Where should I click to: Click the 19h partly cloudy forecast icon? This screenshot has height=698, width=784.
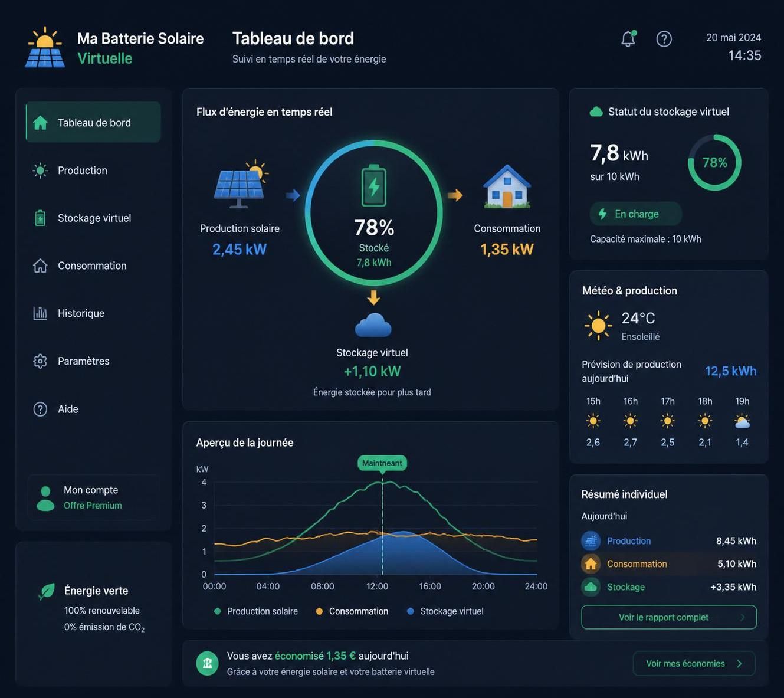pos(742,421)
